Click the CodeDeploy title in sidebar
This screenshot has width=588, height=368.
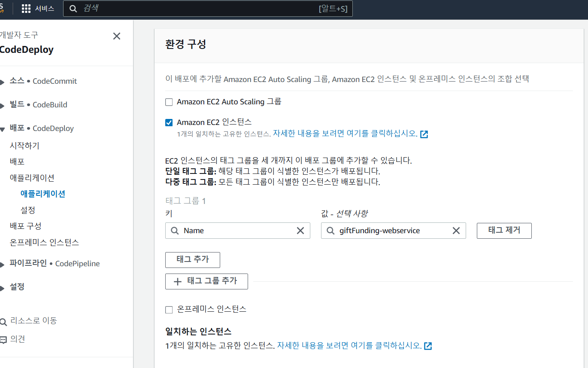pos(27,50)
